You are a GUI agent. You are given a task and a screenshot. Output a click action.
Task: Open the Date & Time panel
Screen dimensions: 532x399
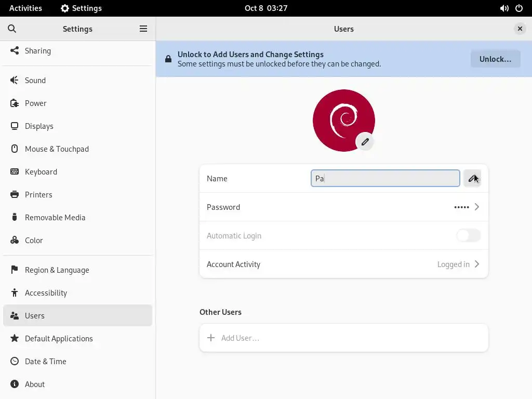tap(78, 362)
